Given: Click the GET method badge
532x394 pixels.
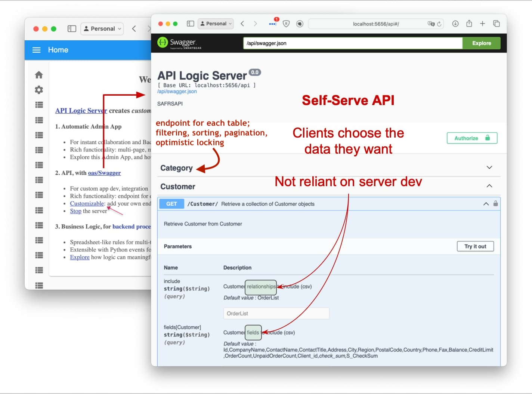Looking at the screenshot, I should (x=171, y=204).
